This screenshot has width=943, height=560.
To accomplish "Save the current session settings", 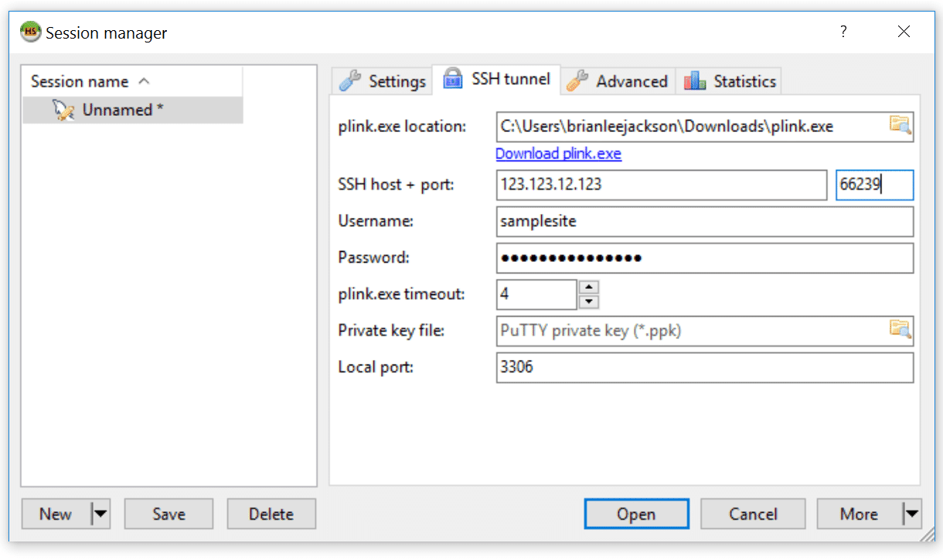I will 169,514.
